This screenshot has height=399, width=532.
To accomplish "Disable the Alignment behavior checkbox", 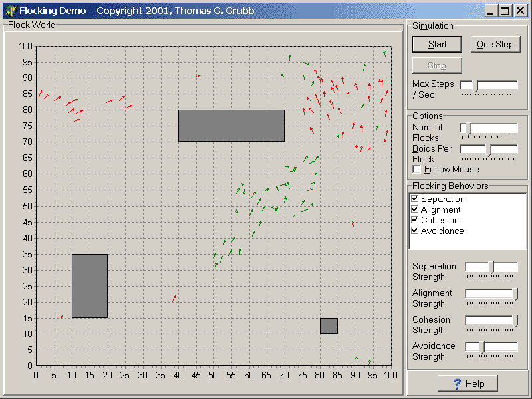I will [x=415, y=209].
